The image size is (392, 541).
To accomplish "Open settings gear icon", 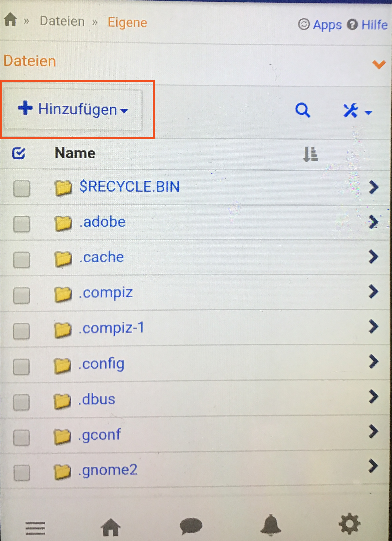I will click(x=349, y=524).
